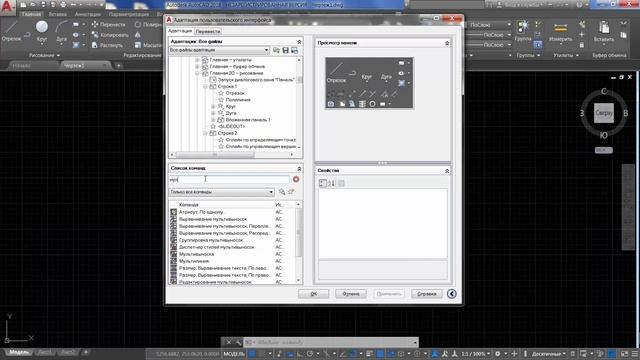Click the new drawing tab plus icon

[x=118, y=66]
